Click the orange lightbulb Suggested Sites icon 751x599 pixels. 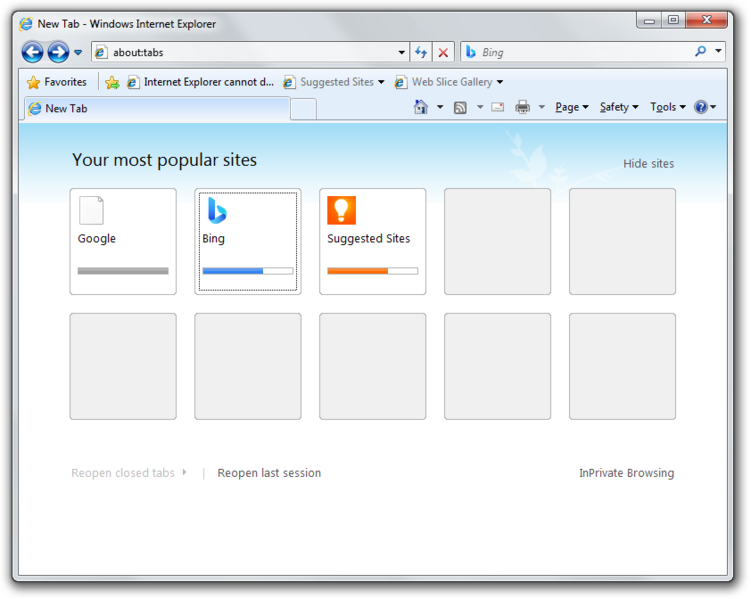[341, 210]
